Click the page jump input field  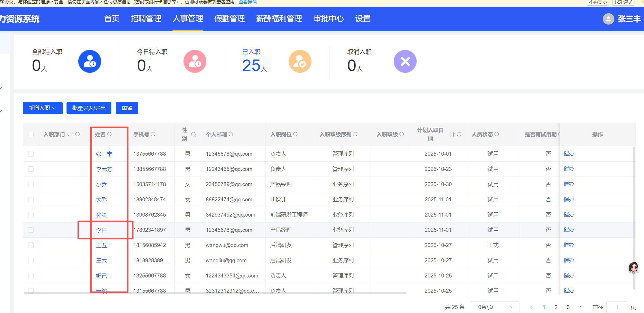[x=616, y=307]
